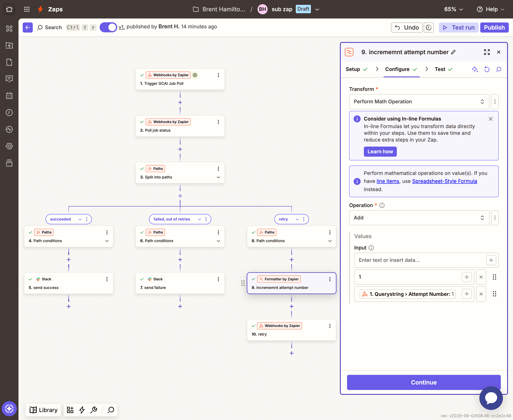
Task: Open the sidebar history clock icon
Action: tap(9, 113)
